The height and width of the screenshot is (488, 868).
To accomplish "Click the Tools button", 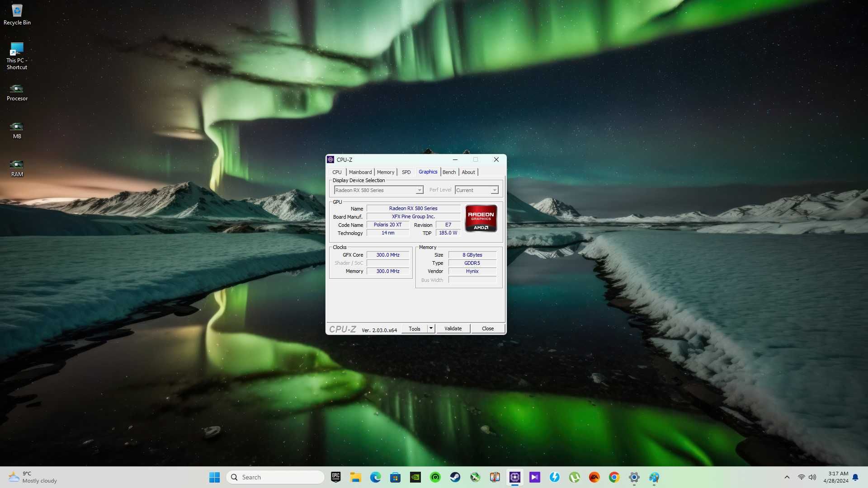I will click(415, 328).
